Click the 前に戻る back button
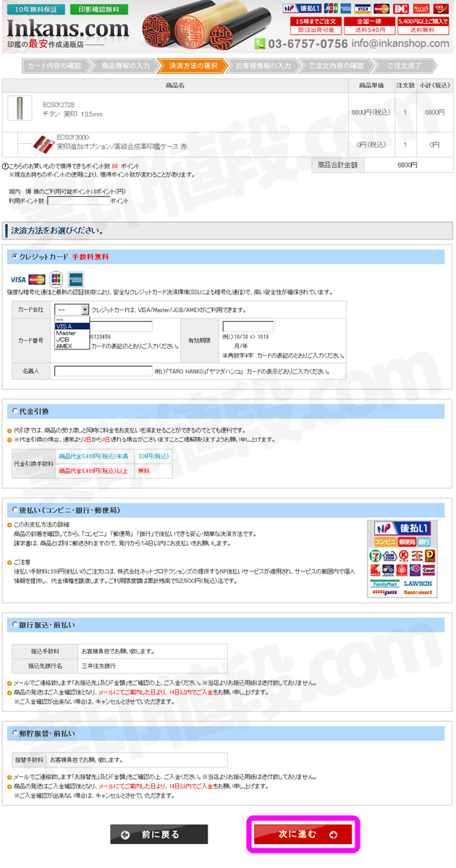456x868 pixels. coord(159,834)
